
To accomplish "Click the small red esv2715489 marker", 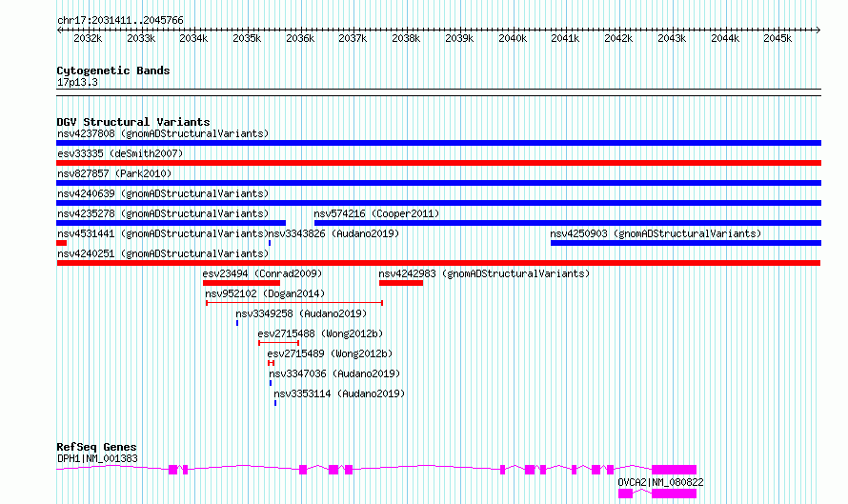I will tap(271, 363).
